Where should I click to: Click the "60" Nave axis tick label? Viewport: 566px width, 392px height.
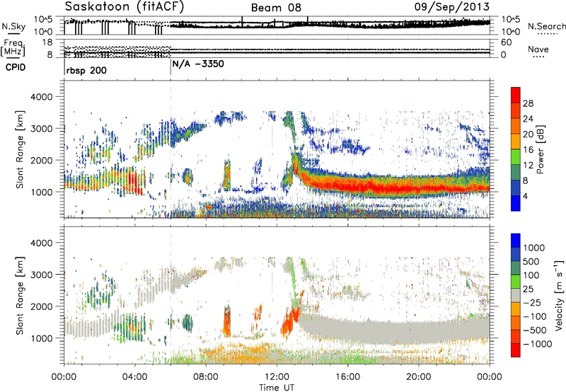click(506, 42)
